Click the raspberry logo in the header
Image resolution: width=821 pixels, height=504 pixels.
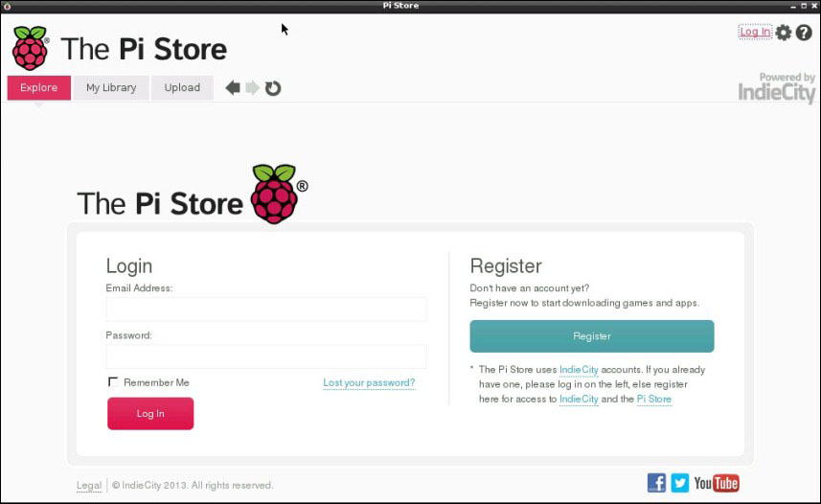click(x=31, y=48)
